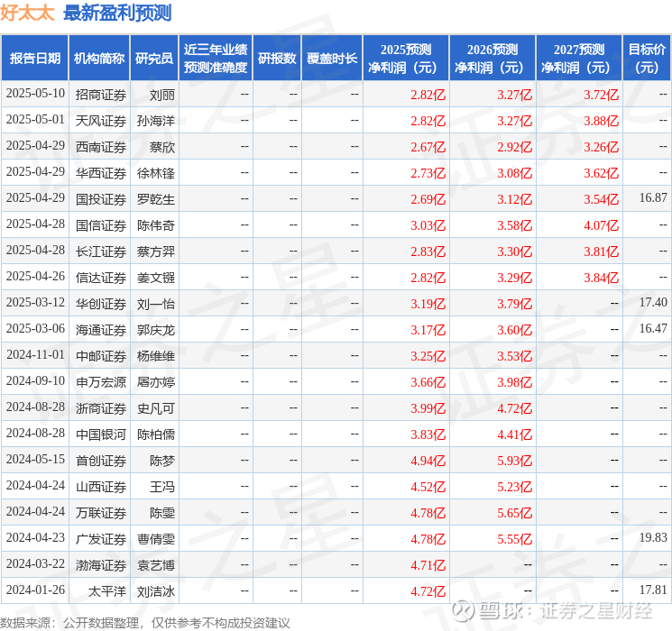Click the 3.99亿 2025 forecast value
Screen dimensions: 672x631
pyautogui.click(x=428, y=408)
